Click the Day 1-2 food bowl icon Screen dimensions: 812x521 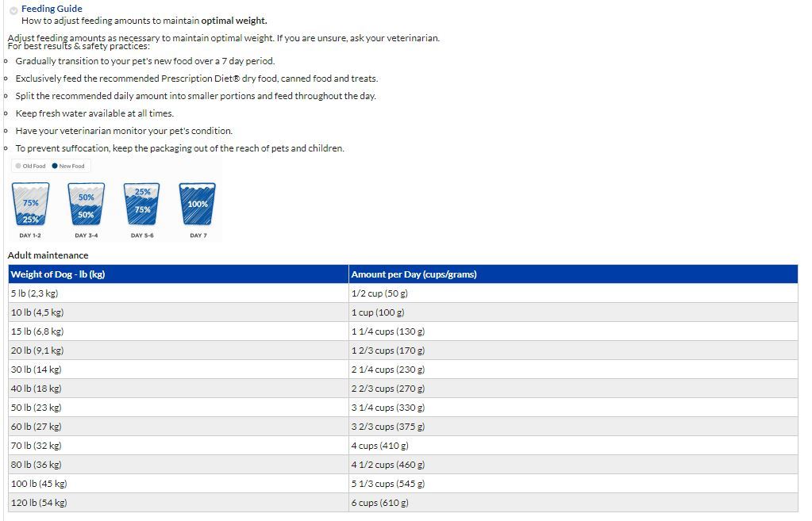tap(30, 205)
